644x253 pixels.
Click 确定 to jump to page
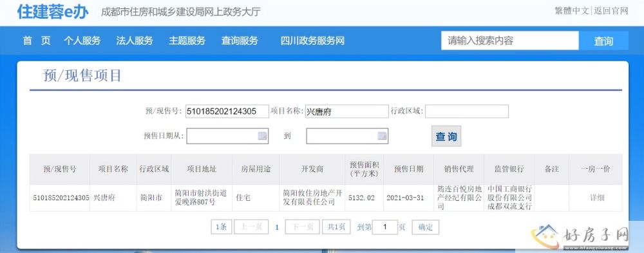(x=426, y=227)
